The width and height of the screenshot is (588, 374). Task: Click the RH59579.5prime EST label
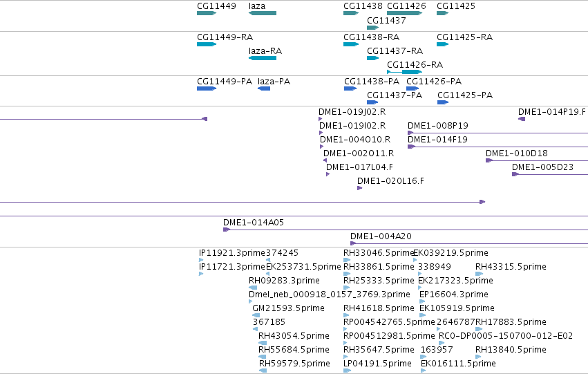(295, 364)
